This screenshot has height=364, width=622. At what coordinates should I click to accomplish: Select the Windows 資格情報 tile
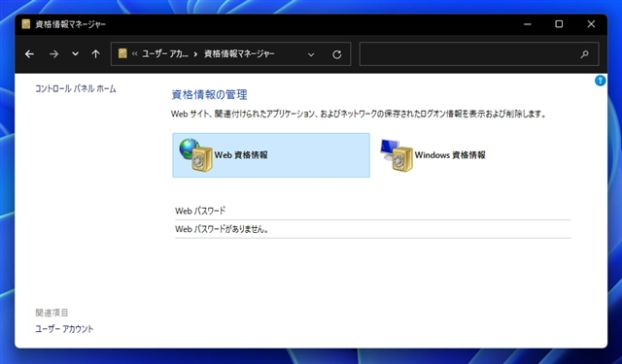tap(434, 155)
